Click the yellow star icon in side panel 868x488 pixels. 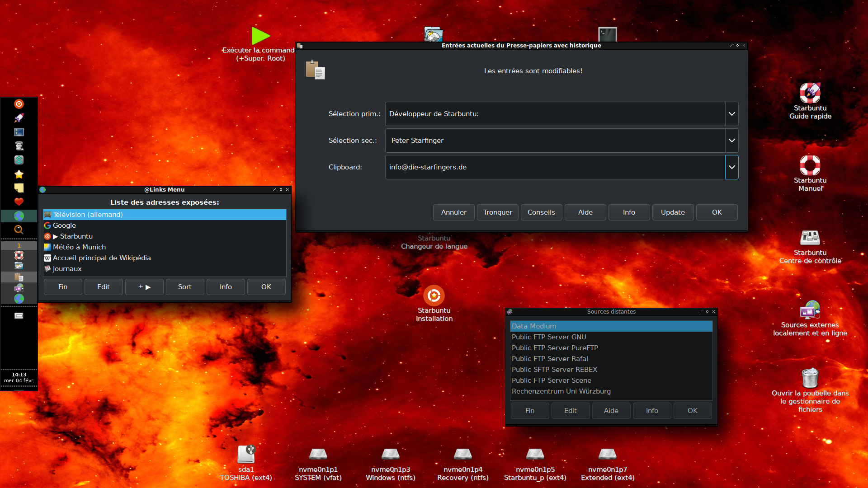pos(19,174)
